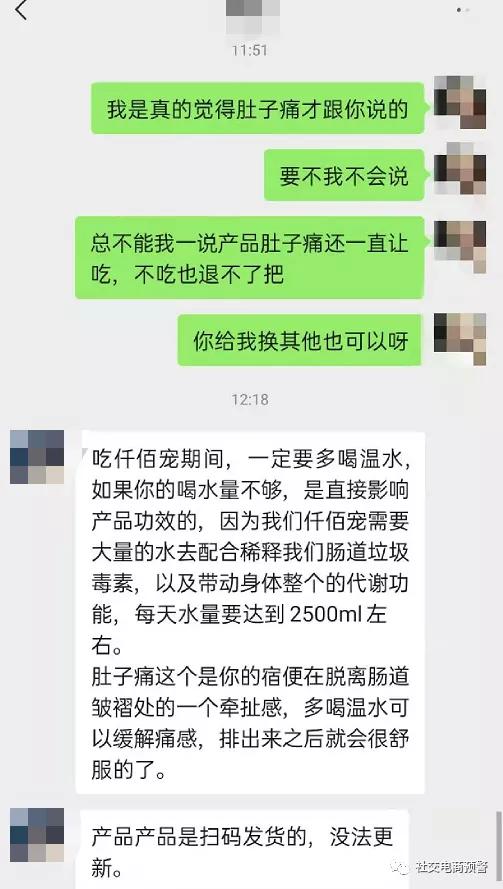Tap the "产品产品是扫码发货的，没法更新" bubble

coord(245,849)
